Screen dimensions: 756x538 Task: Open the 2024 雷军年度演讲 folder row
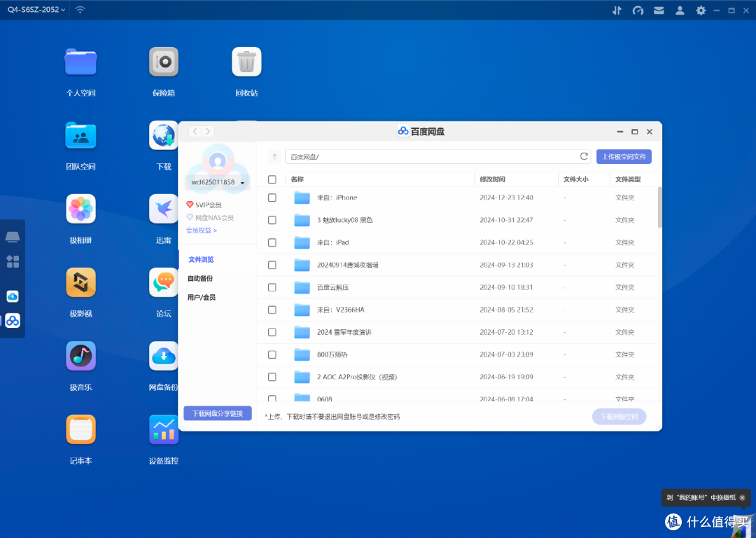coord(457,333)
